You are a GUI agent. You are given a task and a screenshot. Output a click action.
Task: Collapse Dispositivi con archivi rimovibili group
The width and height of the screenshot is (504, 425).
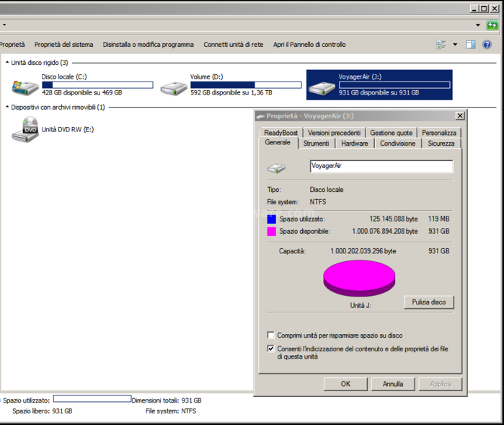point(7,107)
